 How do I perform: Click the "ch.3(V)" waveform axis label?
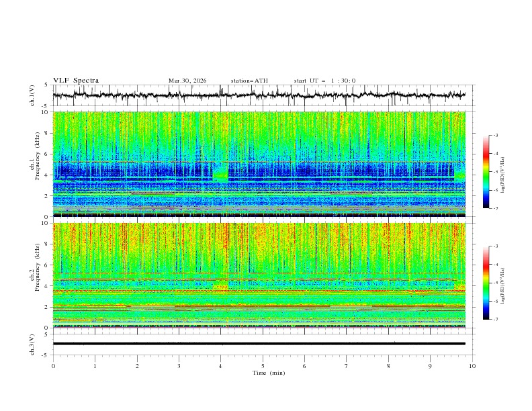point(32,345)
